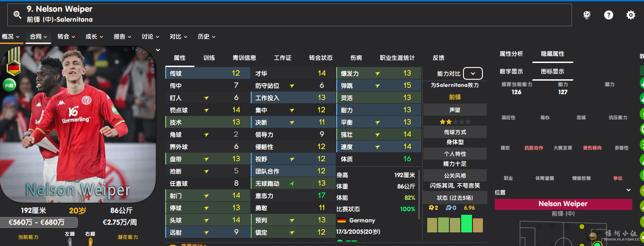Click the €560万 - €680万 value box
This screenshot has height=246, width=644.
38,222
